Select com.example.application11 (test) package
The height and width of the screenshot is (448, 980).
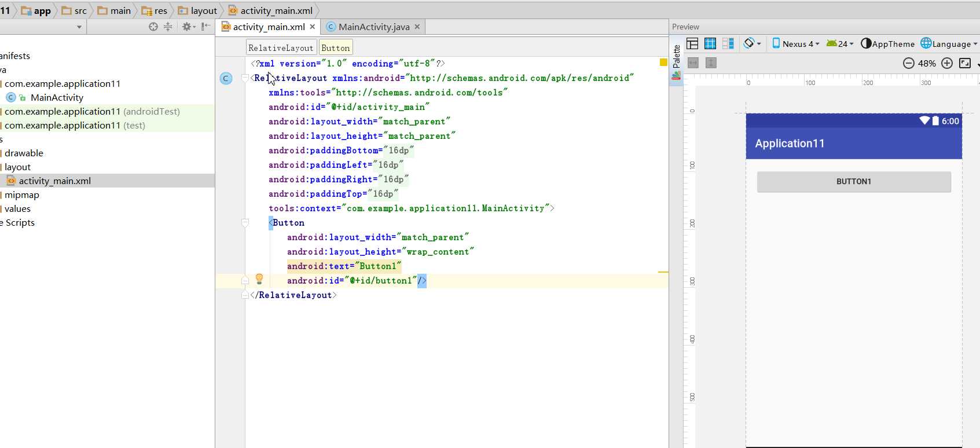75,125
